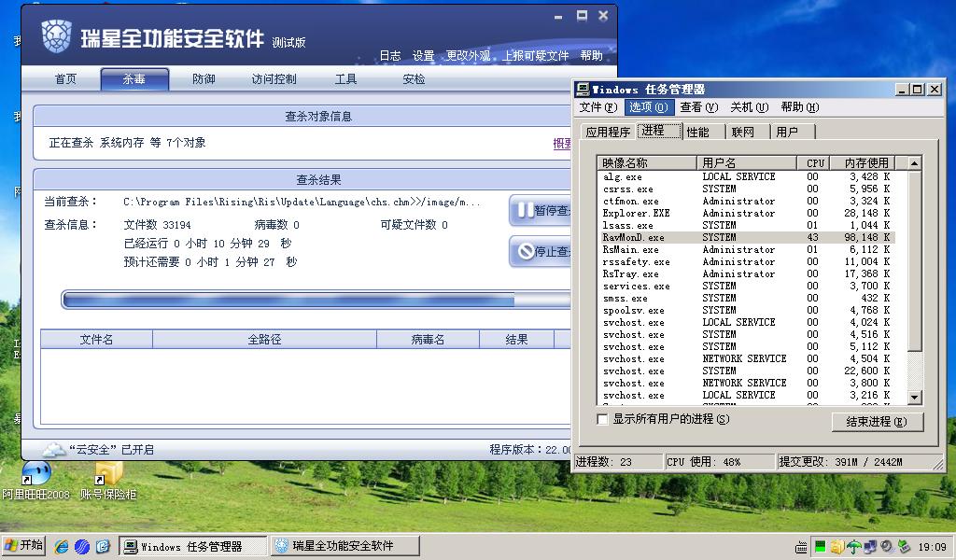Click 帮助 in Rising header
The width and height of the screenshot is (956, 560).
591,56
